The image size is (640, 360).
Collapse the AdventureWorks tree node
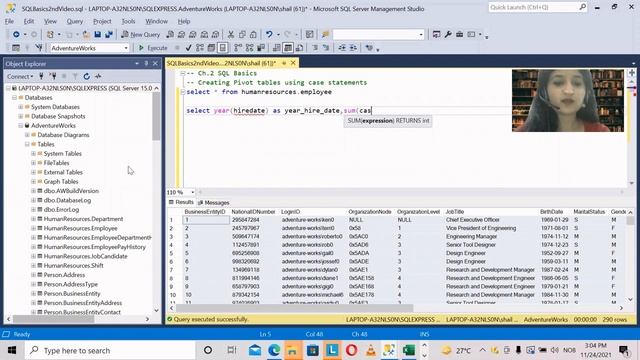point(21,126)
